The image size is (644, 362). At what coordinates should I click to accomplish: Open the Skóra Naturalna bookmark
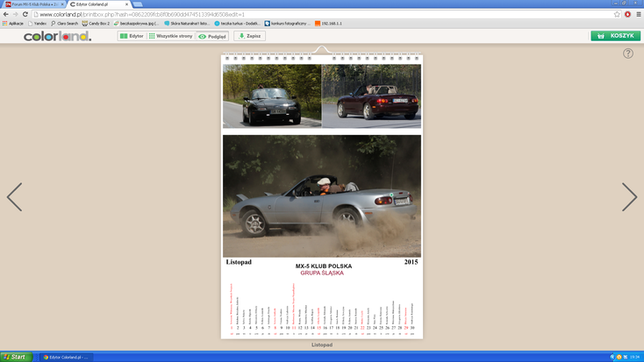187,24
